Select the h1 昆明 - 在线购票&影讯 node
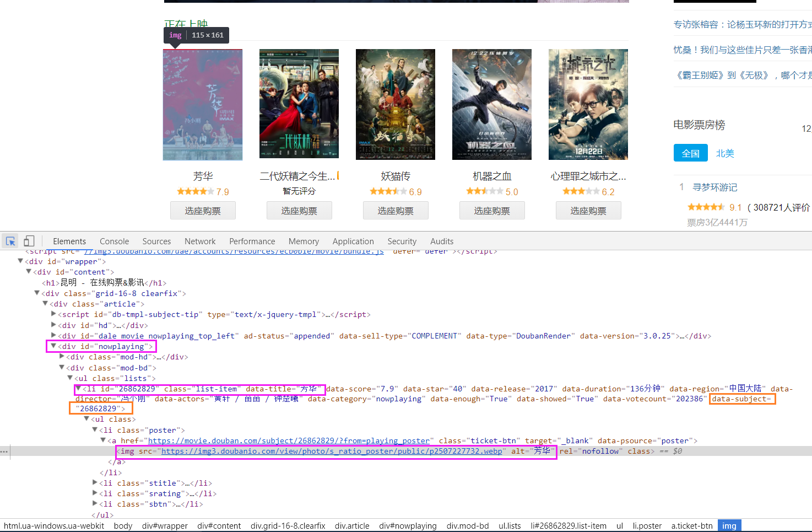812x532 pixels. tap(104, 283)
